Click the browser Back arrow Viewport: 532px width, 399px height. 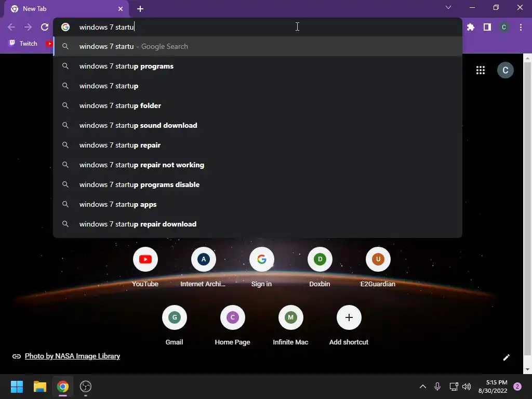point(11,27)
